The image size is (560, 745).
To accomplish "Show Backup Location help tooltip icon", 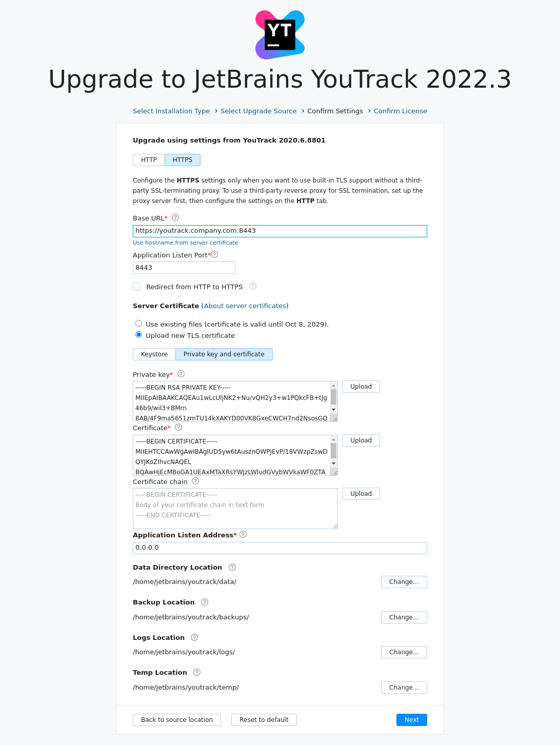I will tap(205, 602).
